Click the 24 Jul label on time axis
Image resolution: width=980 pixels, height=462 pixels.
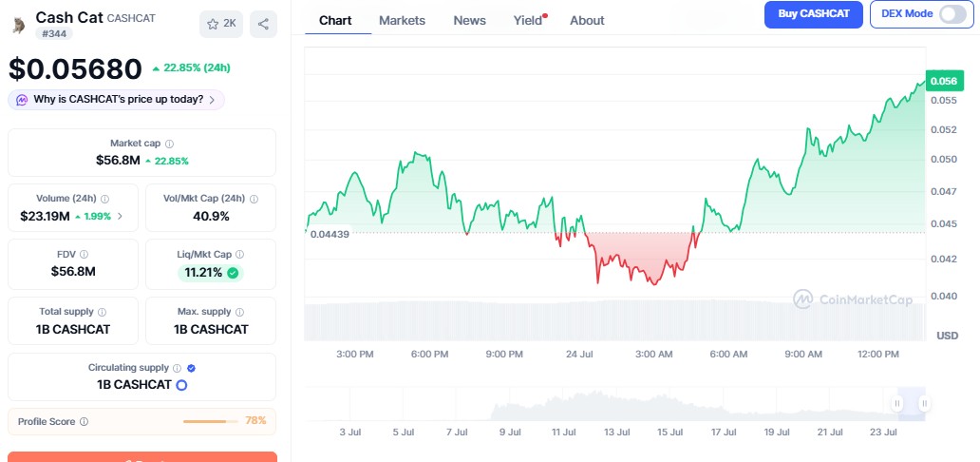coord(578,355)
